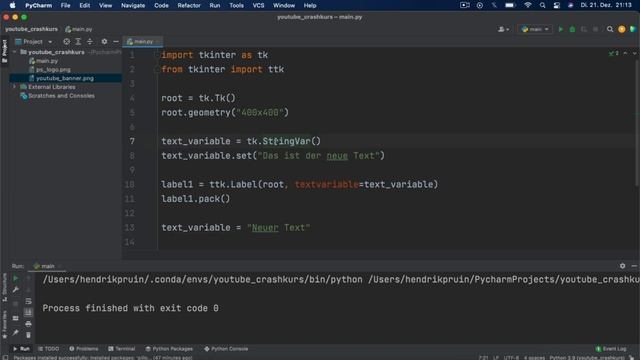Click the Wi-Fi status icon
This screenshot has height=360, width=640.
tap(528, 5)
